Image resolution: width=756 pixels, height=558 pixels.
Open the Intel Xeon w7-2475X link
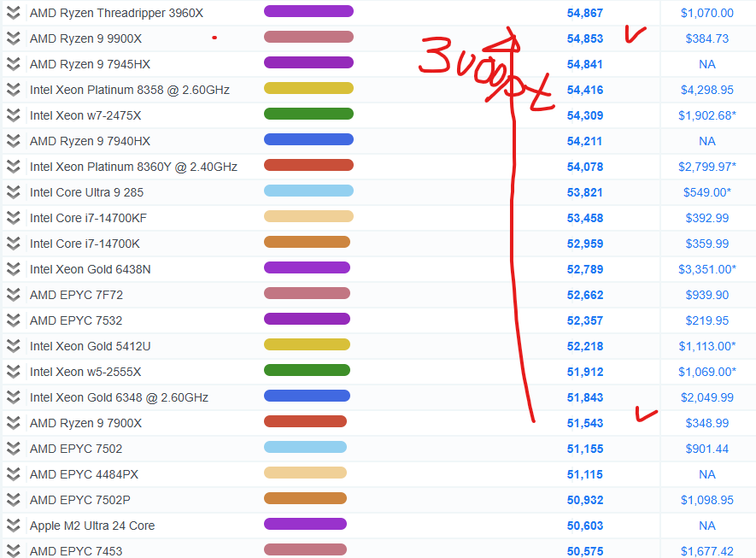pos(85,115)
